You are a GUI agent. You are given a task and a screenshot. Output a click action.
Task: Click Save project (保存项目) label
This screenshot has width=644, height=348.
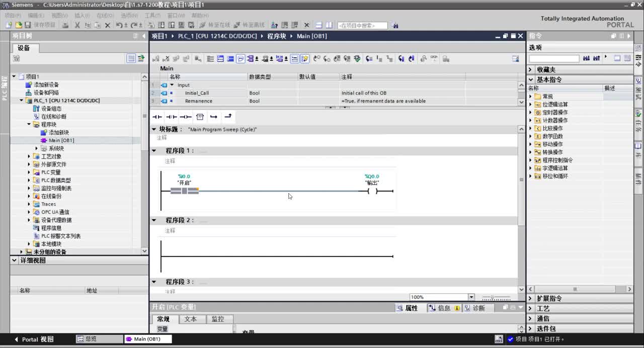click(x=44, y=25)
